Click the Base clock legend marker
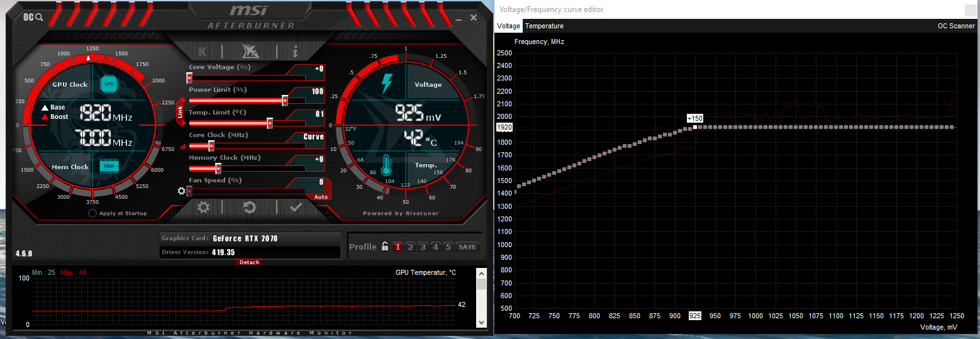 45,108
